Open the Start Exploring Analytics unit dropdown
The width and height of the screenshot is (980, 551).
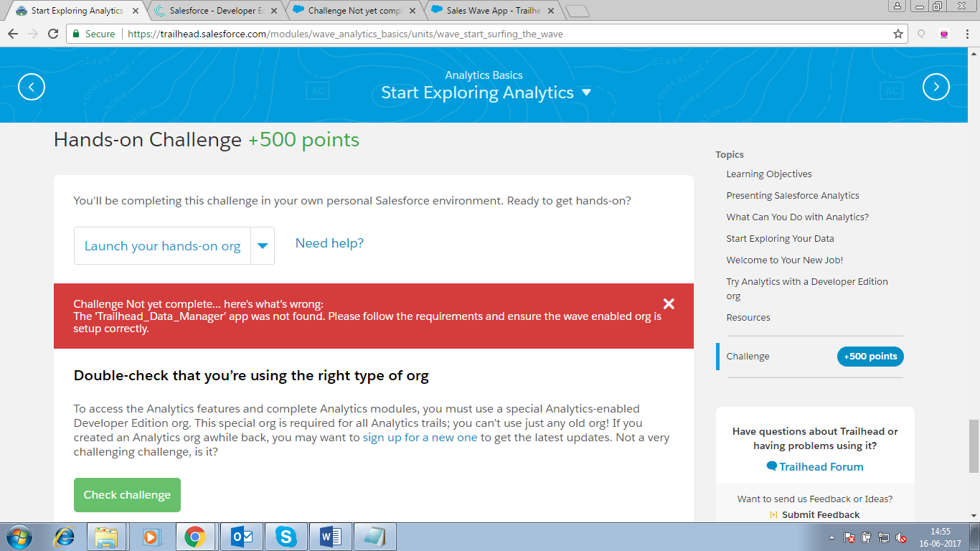586,93
